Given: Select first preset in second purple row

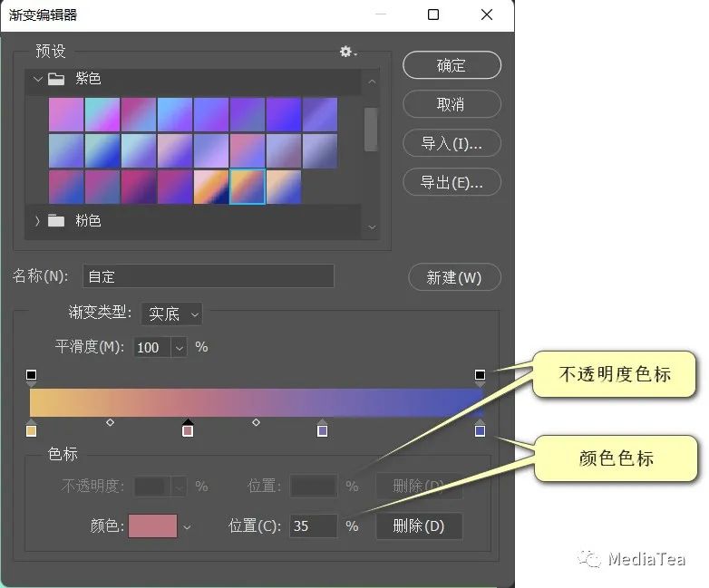Looking at the screenshot, I should click(x=66, y=151).
